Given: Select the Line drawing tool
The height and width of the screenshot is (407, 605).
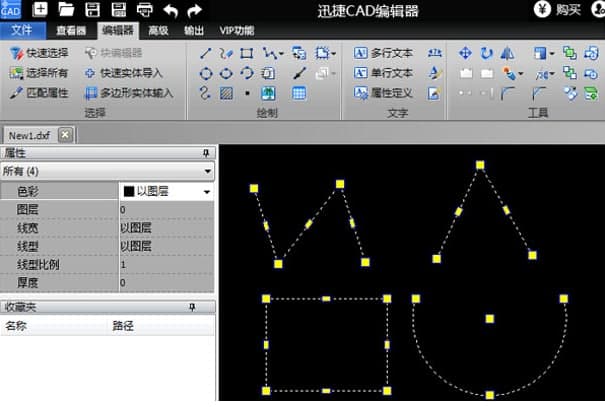Looking at the screenshot, I should click(206, 53).
